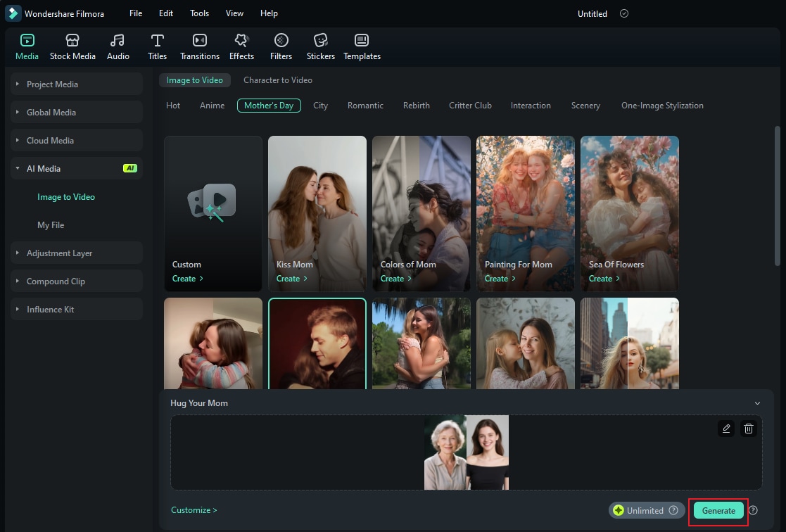This screenshot has height=532, width=786.
Task: Click Create under Sea Of Flowers
Action: (x=604, y=278)
